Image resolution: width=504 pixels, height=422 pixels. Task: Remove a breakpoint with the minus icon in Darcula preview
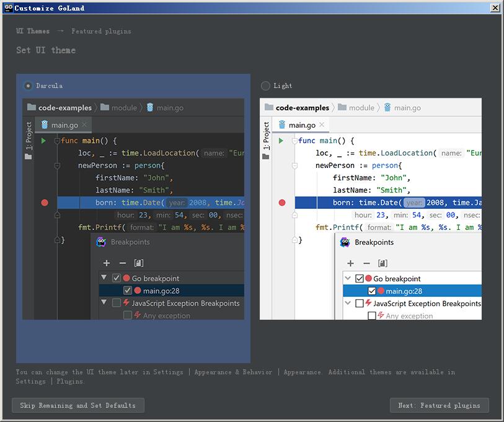click(123, 263)
